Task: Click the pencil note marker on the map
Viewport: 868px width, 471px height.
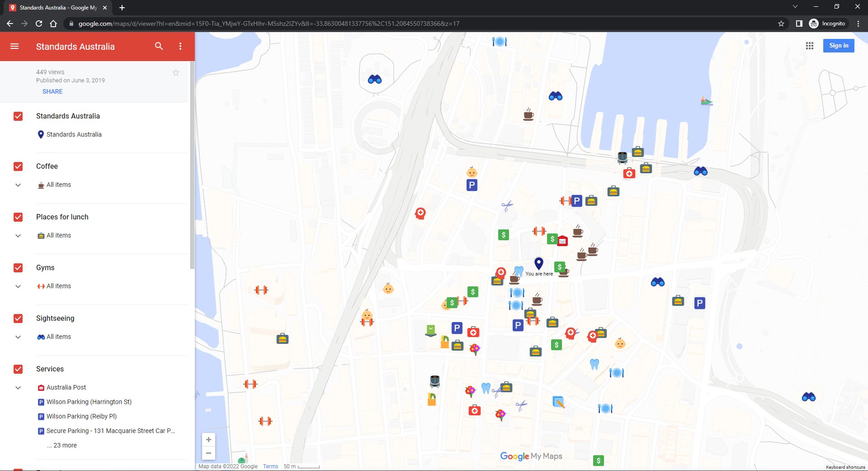Action: 558,402
